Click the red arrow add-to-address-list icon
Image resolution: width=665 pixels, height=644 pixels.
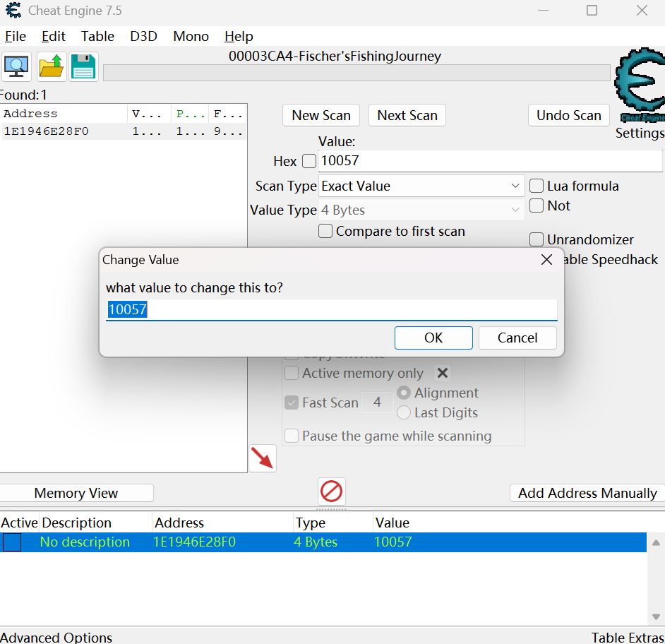click(263, 458)
